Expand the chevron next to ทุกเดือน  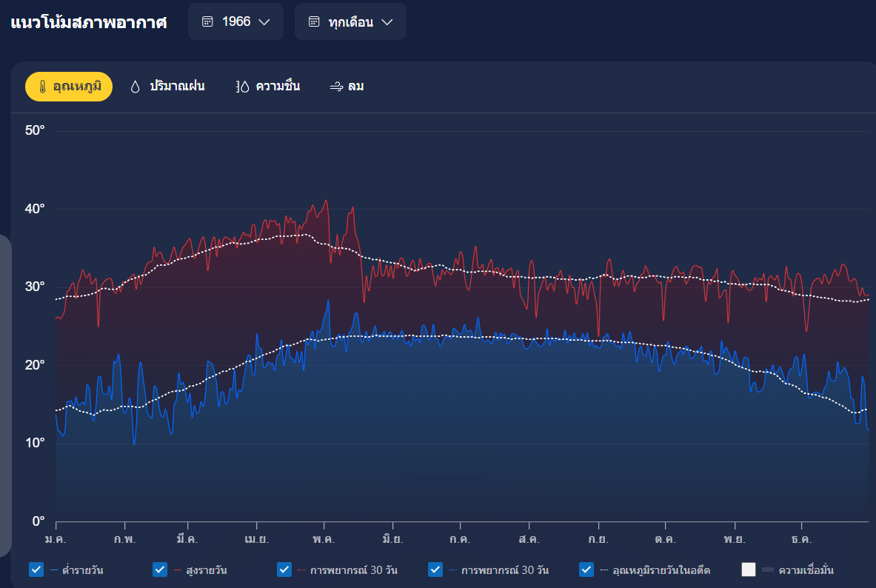[x=387, y=21]
